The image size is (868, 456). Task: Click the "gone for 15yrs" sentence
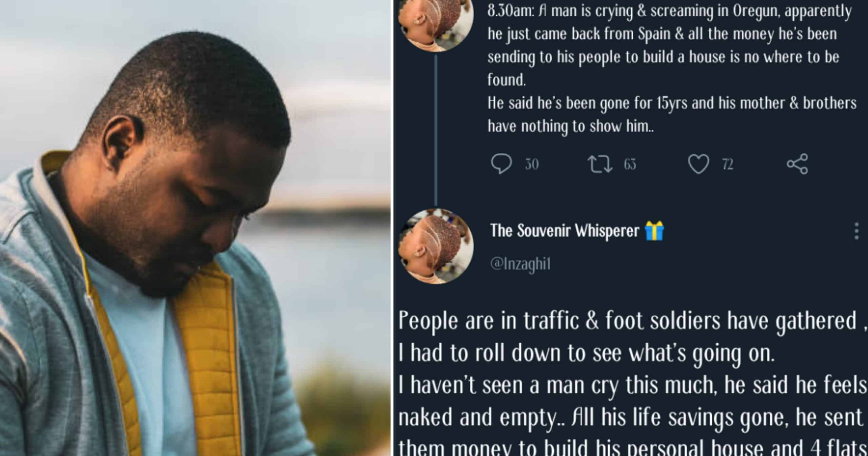tap(671, 103)
